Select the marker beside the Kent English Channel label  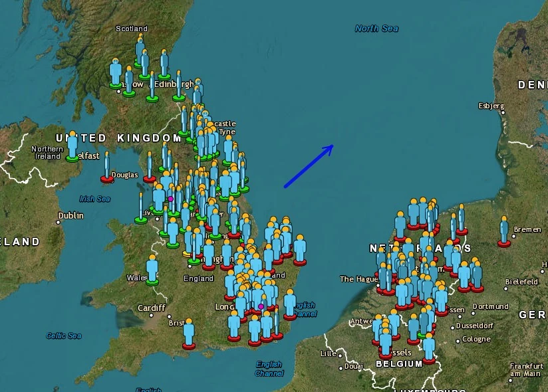(290, 305)
